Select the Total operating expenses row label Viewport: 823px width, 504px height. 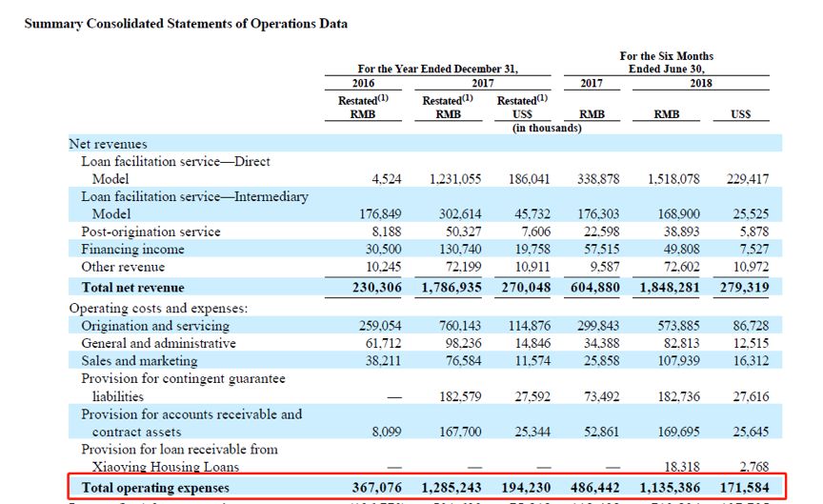pyautogui.click(x=155, y=488)
